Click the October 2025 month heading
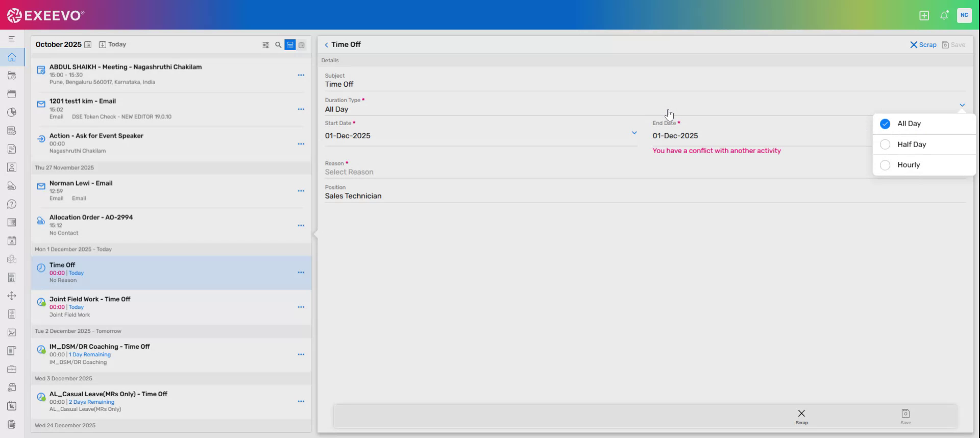The image size is (980, 438). tap(59, 44)
